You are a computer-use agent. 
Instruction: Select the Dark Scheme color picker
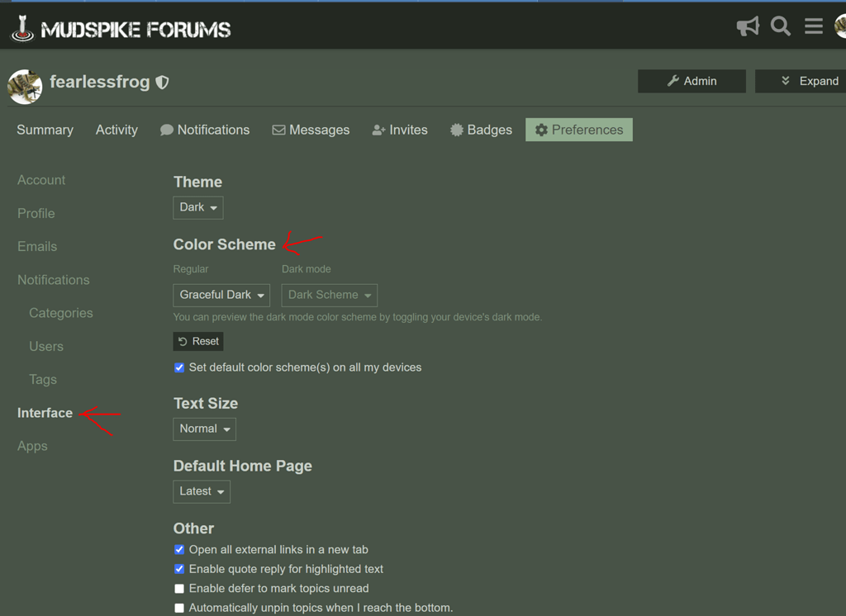point(329,295)
